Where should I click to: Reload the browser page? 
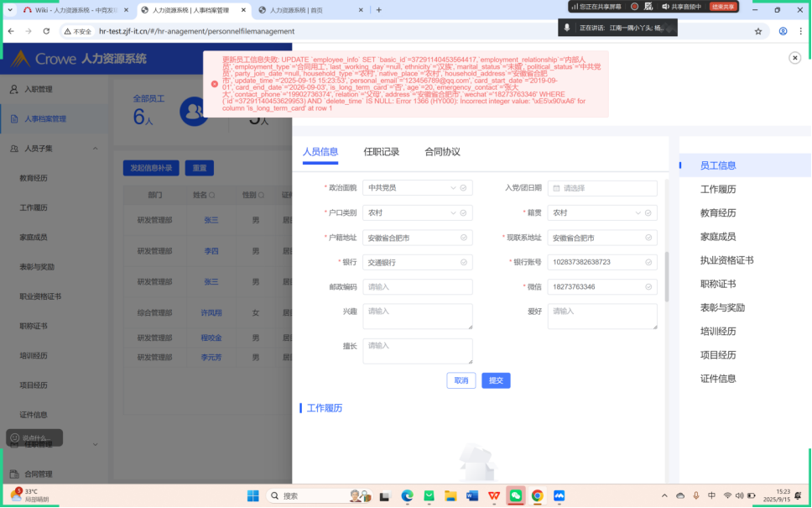pos(46,31)
